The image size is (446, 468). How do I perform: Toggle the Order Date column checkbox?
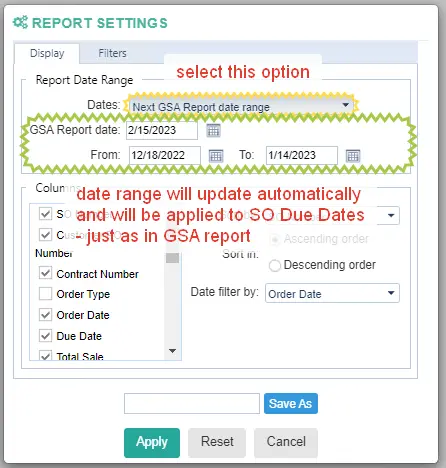coord(45,315)
